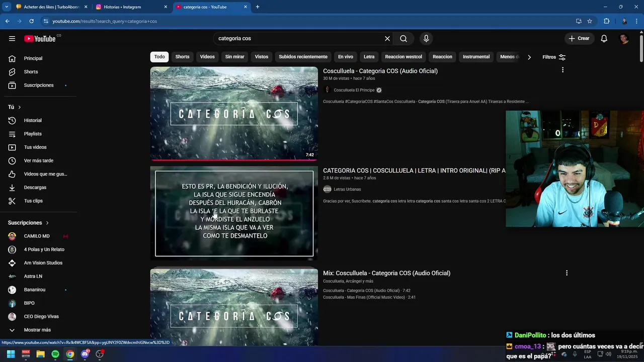Open the Mix: Cosculluela - Categoria COS title
The height and width of the screenshot is (362, 644).
tap(386, 273)
